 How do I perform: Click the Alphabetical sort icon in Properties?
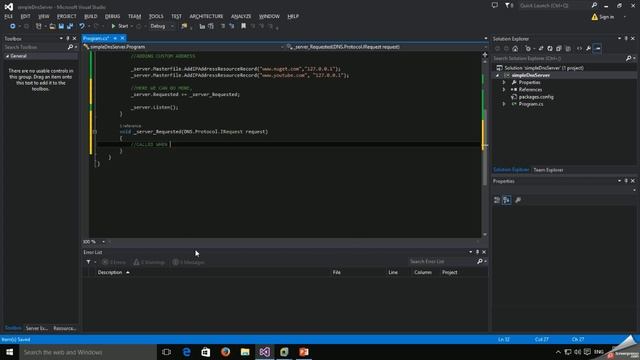point(507,200)
